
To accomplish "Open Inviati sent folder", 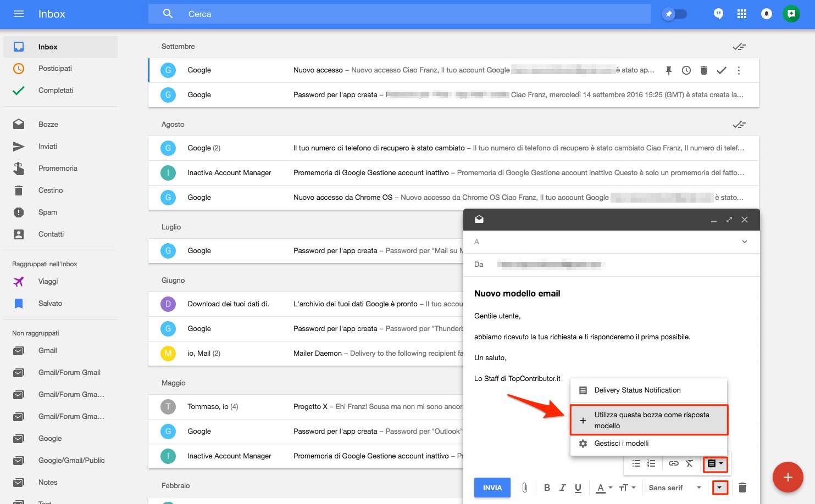I will pos(60,147).
